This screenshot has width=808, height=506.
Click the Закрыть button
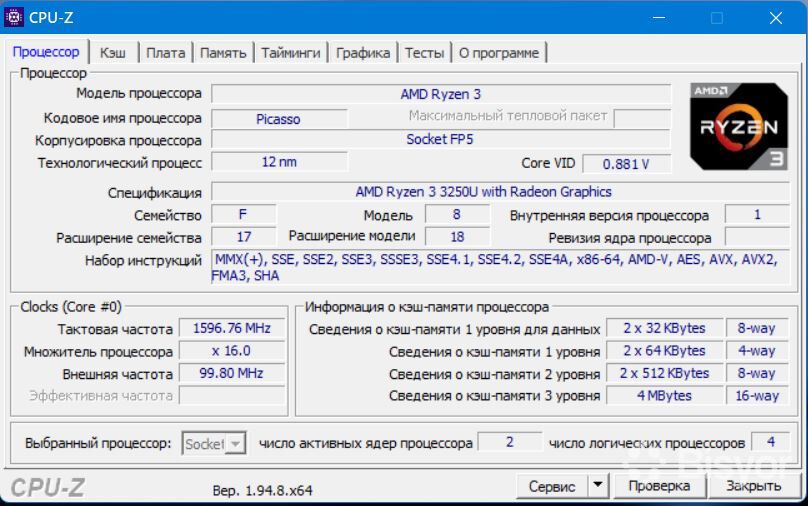753,486
